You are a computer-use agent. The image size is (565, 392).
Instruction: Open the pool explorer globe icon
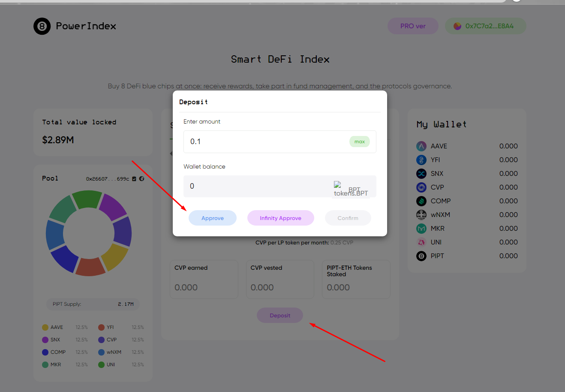pos(141,179)
